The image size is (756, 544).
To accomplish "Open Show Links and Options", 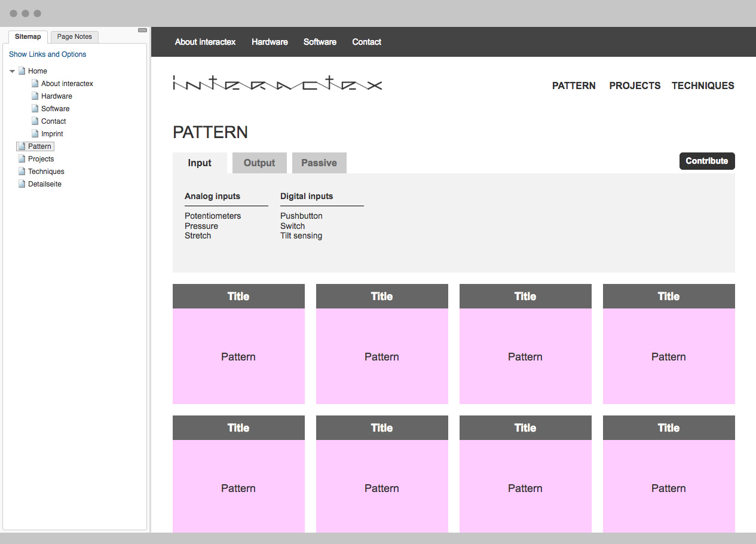I will (48, 54).
